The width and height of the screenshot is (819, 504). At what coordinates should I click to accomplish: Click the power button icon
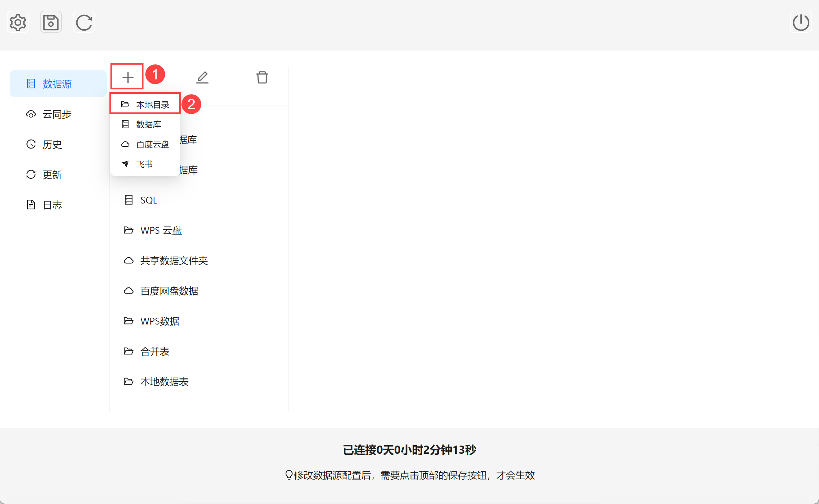click(801, 23)
